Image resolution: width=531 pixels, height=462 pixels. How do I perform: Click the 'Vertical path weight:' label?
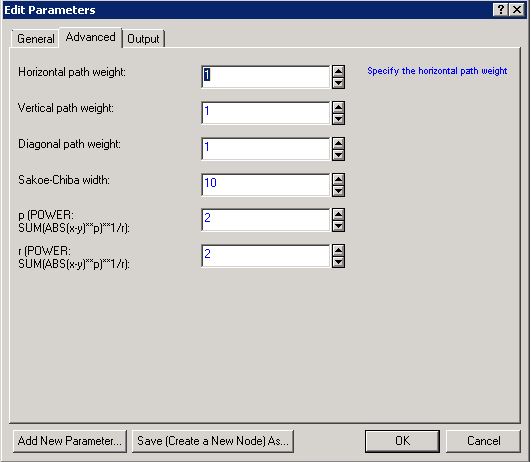click(x=65, y=108)
